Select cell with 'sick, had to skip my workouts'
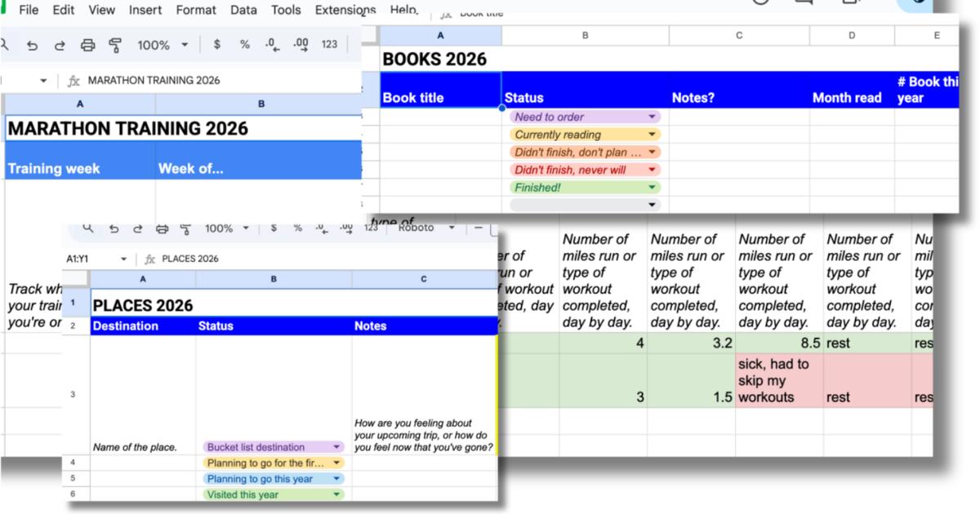 779,381
